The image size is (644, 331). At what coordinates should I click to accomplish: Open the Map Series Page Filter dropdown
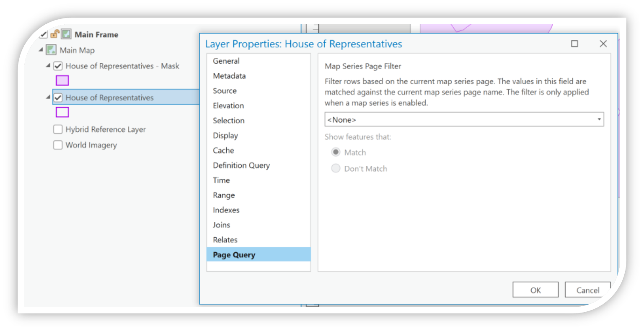pos(600,120)
